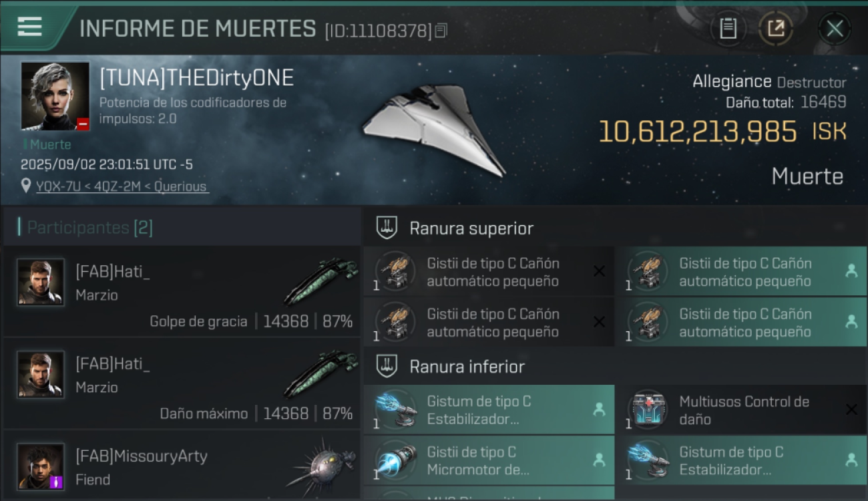Open the clipboard notes icon in the header
Screen dimensions: 868x501
coord(728,29)
